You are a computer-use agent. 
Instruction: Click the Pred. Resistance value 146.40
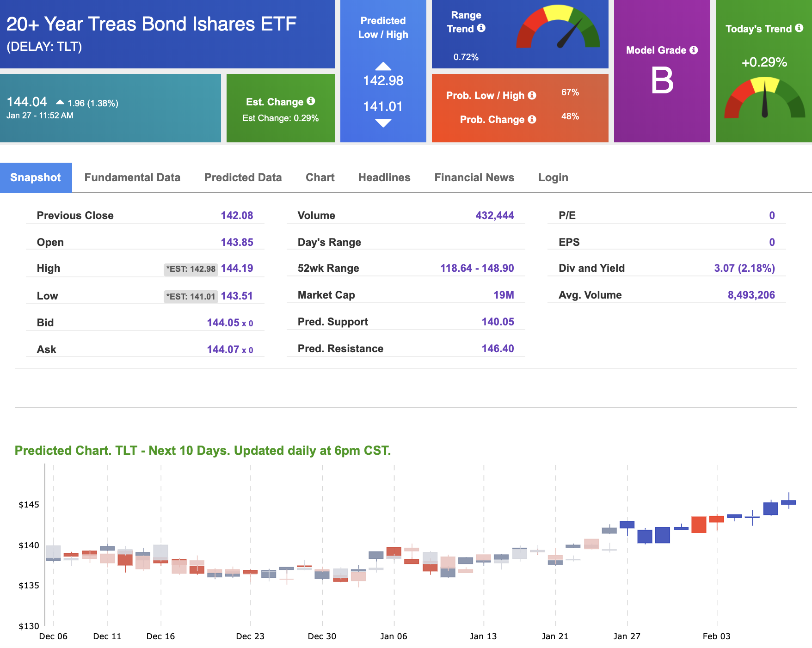[x=498, y=348]
